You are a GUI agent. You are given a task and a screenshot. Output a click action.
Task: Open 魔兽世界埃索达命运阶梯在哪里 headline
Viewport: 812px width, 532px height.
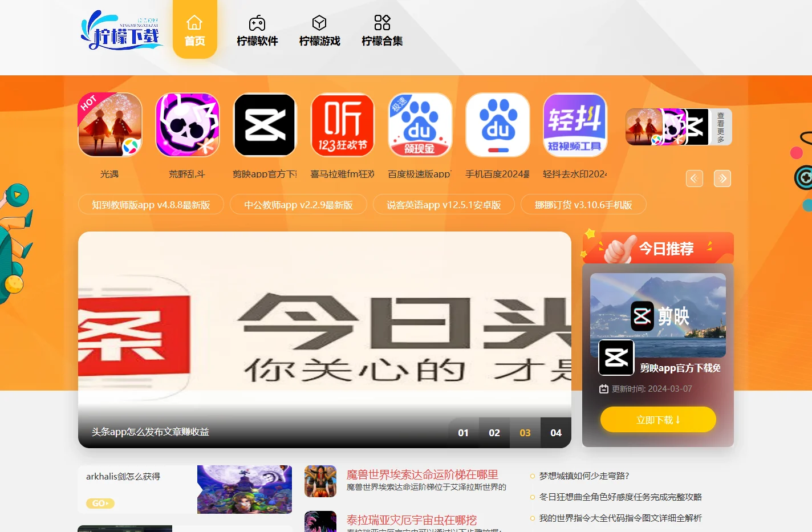pyautogui.click(x=423, y=474)
